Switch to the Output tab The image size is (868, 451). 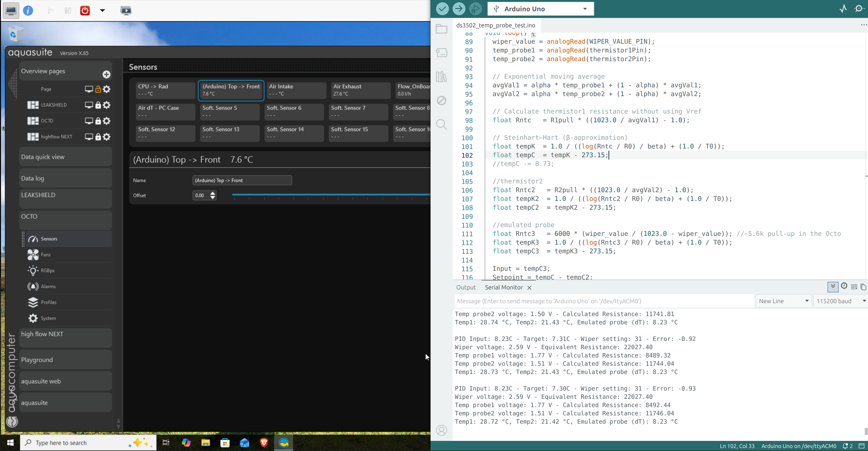tap(466, 287)
